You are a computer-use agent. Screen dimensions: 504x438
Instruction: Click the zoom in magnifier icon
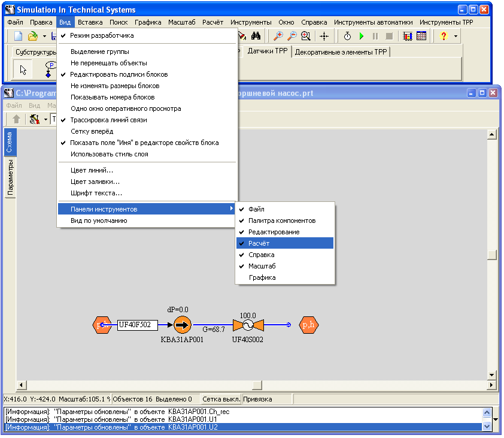pos(278,37)
